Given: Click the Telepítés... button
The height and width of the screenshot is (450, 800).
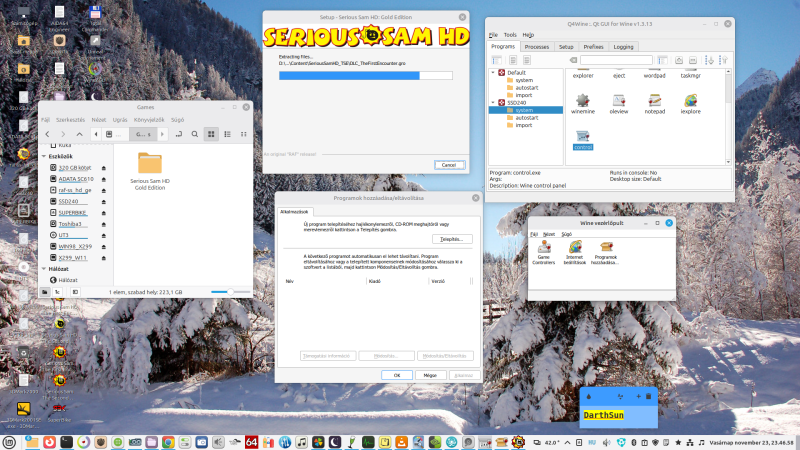Looking at the screenshot, I should pyautogui.click(x=452, y=239).
